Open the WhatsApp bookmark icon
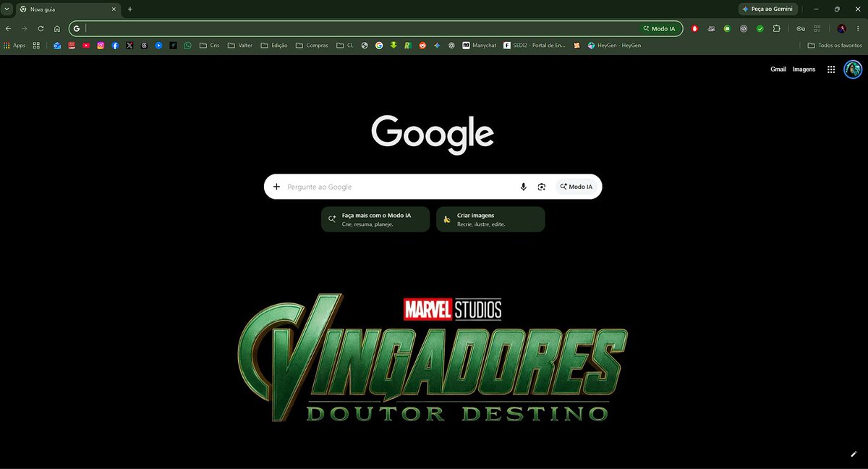Image resolution: width=868 pixels, height=469 pixels. pos(187,46)
